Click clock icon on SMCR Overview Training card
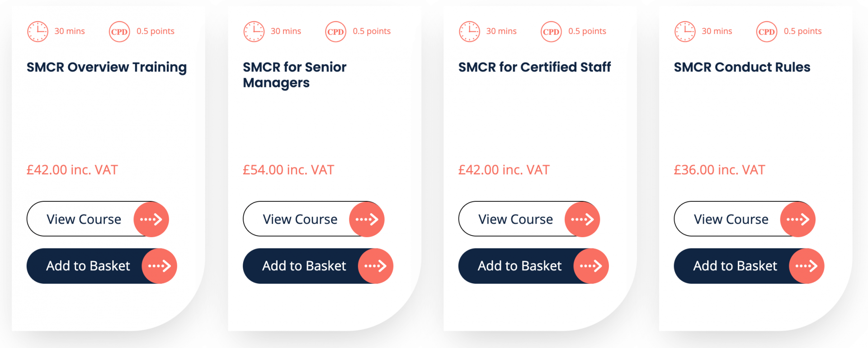868x348 pixels. [38, 32]
